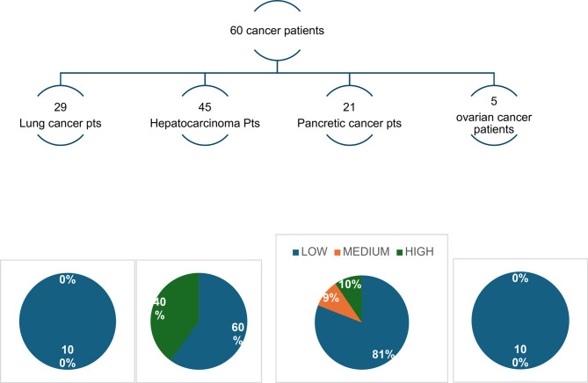The width and height of the screenshot is (588, 383).
Task: Click the 100% ovarian cancer pie chart
Action: (520, 321)
